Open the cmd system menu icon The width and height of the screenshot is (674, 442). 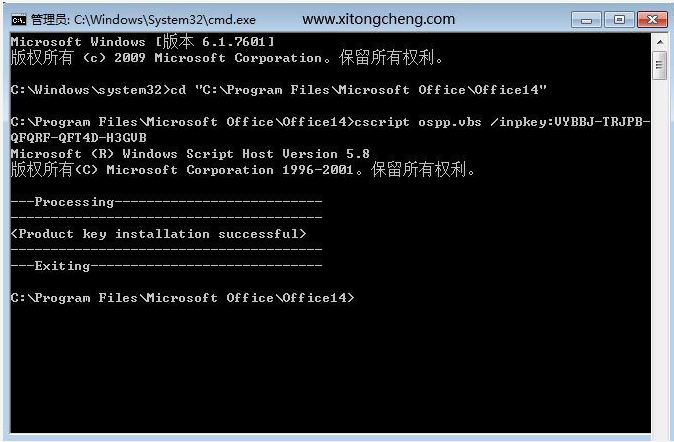click(x=17, y=19)
